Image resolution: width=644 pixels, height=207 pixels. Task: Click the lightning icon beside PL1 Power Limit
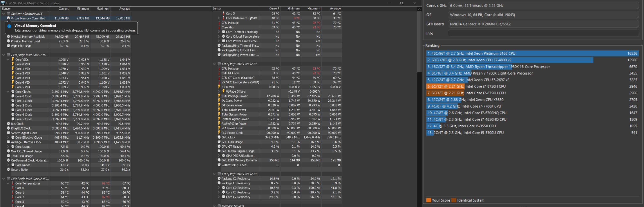point(219,128)
